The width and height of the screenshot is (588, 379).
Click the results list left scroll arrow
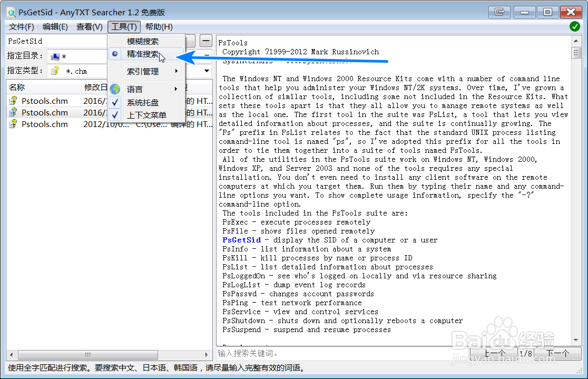click(11, 355)
